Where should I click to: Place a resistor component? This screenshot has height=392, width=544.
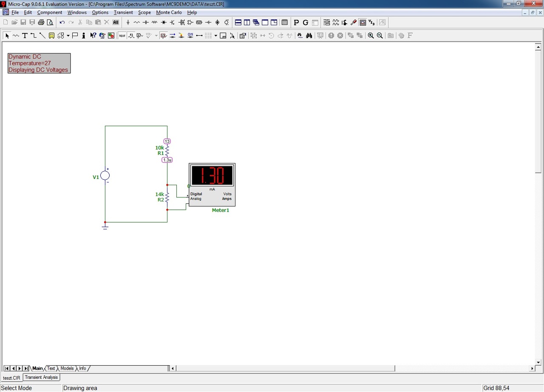click(137, 23)
